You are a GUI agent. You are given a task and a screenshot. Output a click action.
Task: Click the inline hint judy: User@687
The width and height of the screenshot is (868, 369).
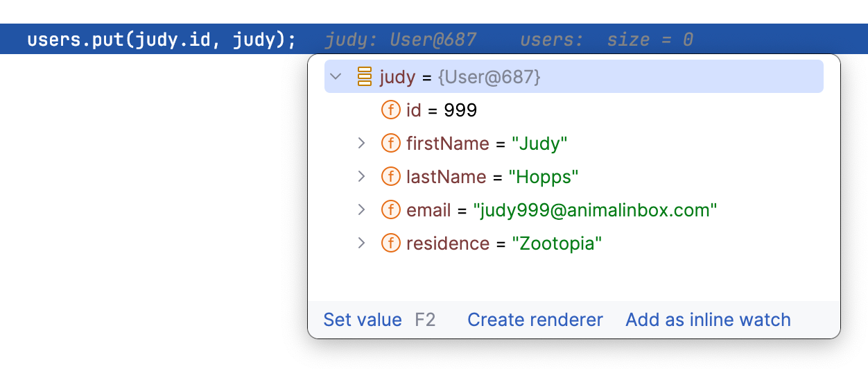tap(401, 40)
